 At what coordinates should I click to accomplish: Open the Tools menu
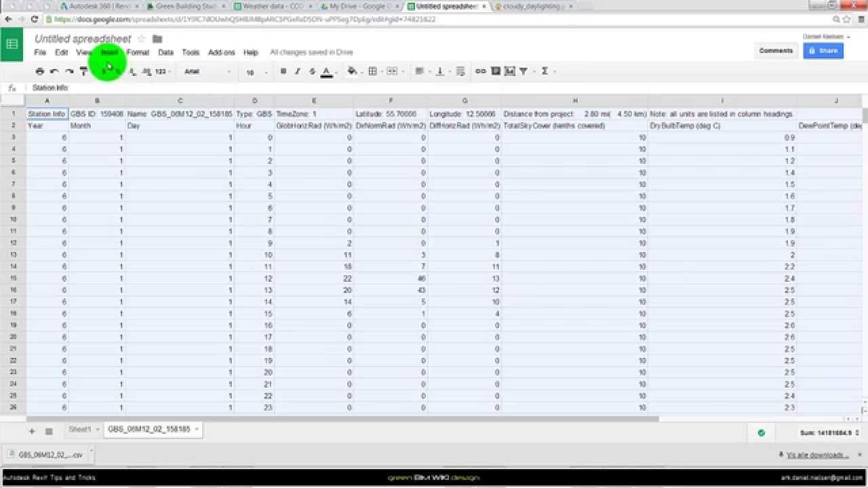[191, 52]
